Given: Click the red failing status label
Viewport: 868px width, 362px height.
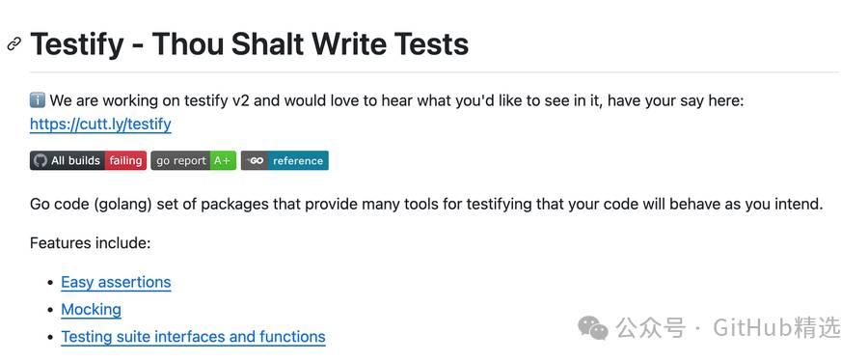Looking at the screenshot, I should point(125,161).
